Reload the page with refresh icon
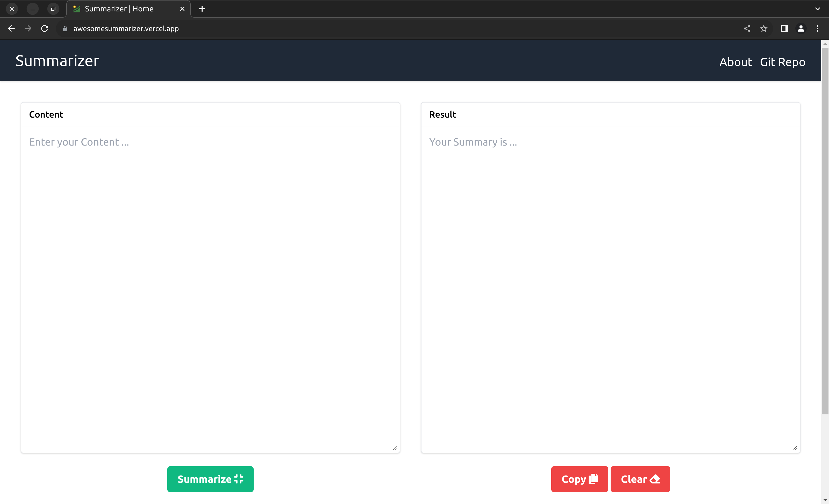829x504 pixels. tap(45, 28)
